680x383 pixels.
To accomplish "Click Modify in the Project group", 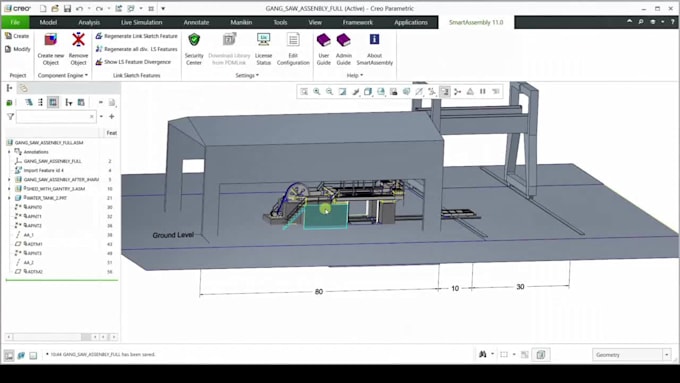I will 18,49.
